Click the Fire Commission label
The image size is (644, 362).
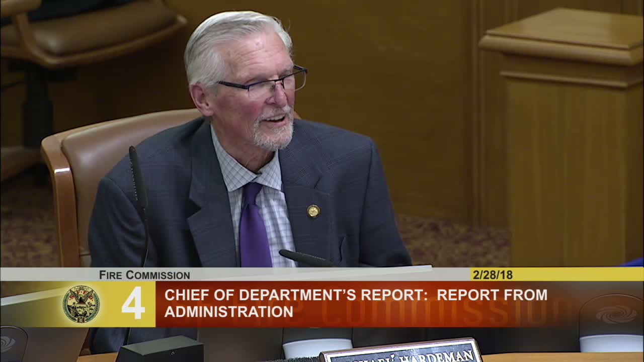[144, 275]
